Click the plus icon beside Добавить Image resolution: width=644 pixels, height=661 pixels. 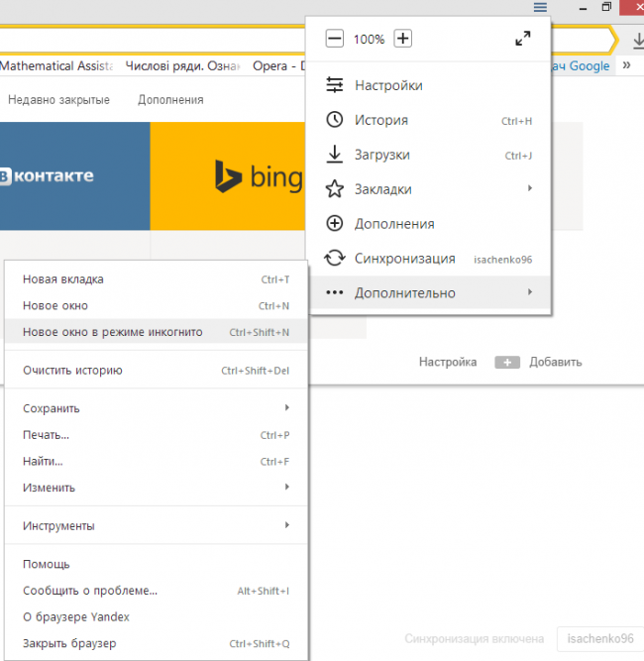(x=507, y=362)
